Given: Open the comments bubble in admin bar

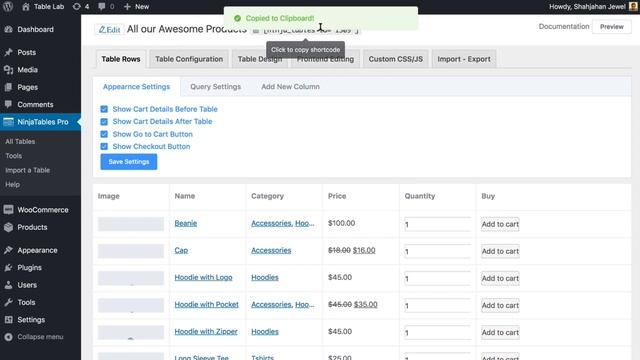Looking at the screenshot, I should click(106, 7).
